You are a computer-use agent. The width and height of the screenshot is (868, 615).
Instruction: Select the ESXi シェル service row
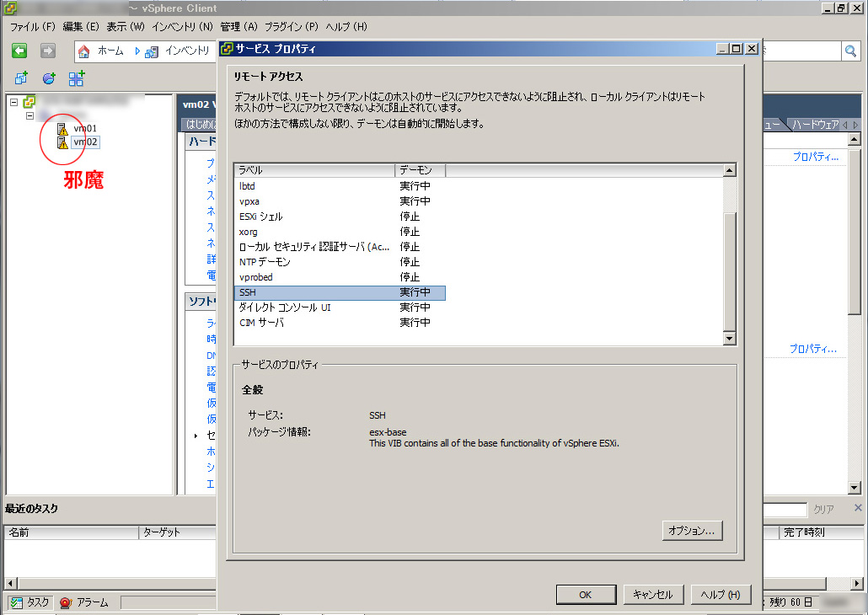[340, 217]
